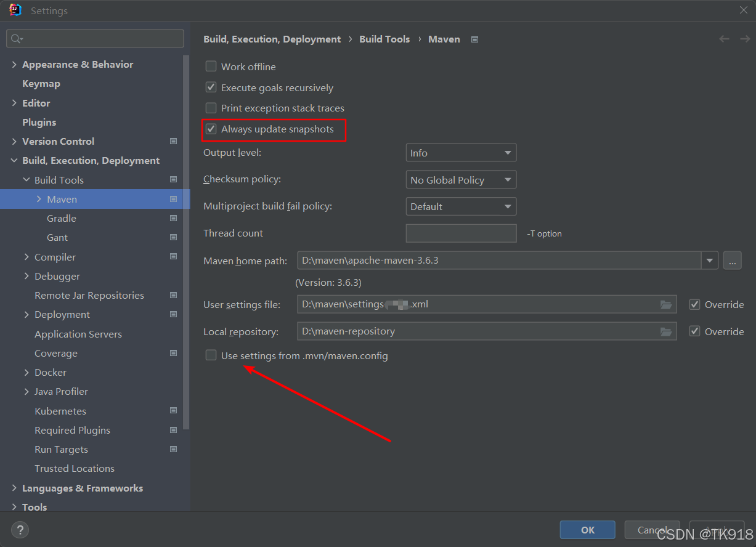Click the project-level icon beside Maven breadcrumb
This screenshot has width=756, height=547.
click(474, 39)
